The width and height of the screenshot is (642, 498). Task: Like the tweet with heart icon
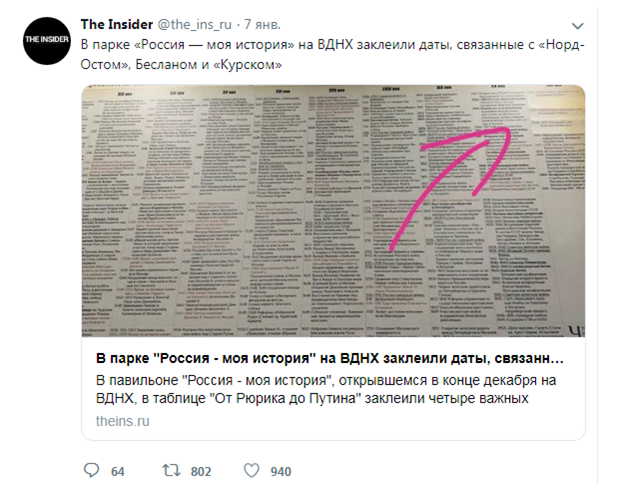click(x=251, y=471)
